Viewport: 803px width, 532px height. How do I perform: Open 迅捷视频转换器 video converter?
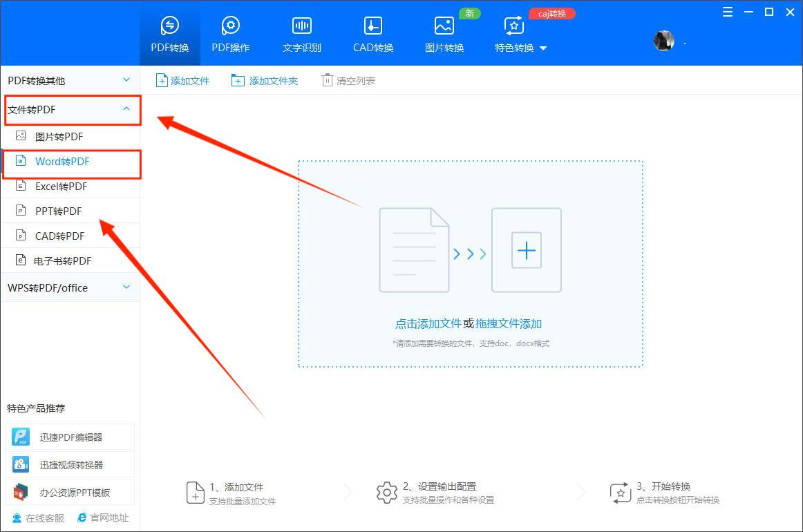tap(70, 464)
